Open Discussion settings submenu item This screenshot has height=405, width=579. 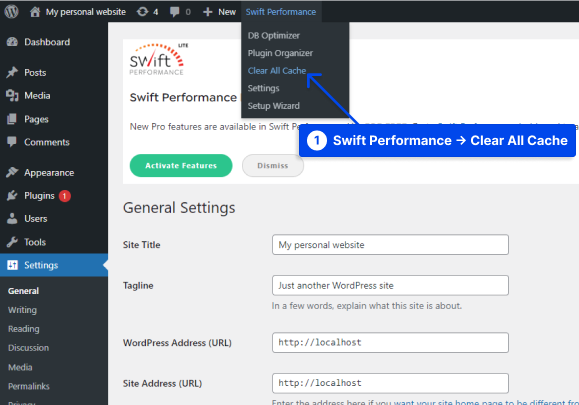click(28, 348)
